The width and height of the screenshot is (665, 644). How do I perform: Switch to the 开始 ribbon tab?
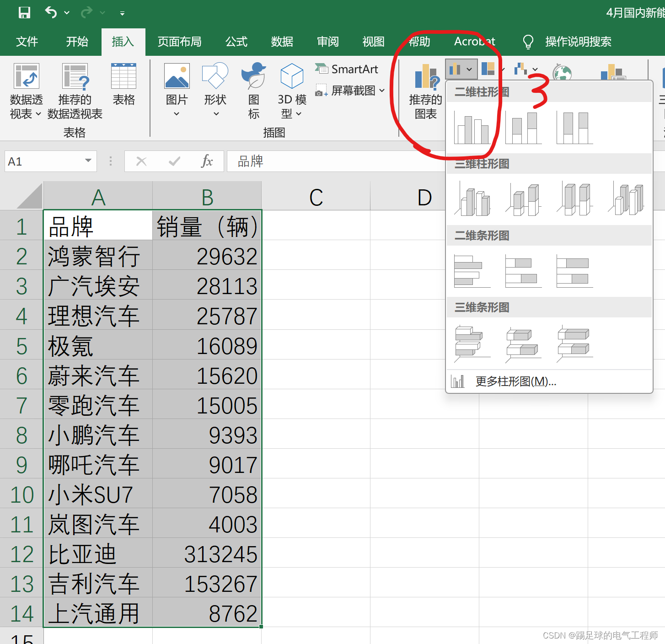click(x=77, y=42)
